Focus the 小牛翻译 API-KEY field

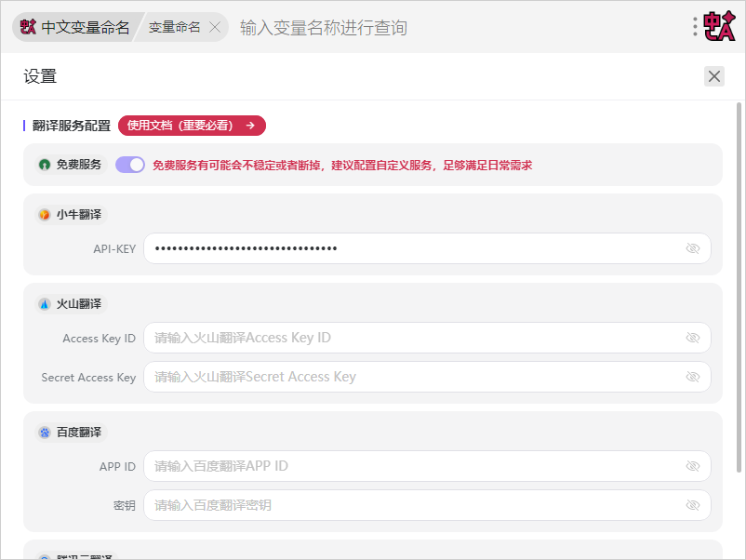[427, 248]
